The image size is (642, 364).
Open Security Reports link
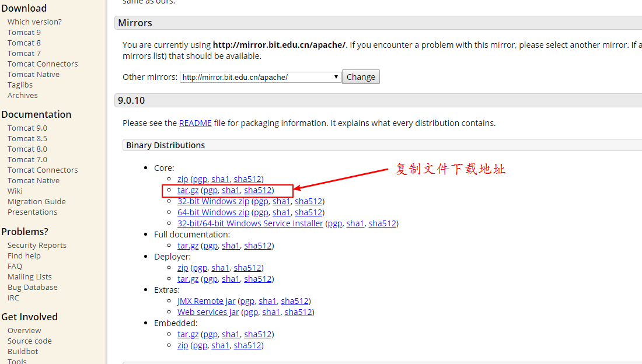coord(37,245)
